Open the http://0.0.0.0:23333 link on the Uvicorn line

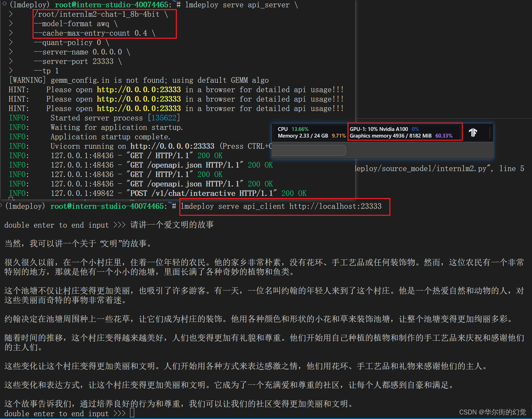pos(172,146)
